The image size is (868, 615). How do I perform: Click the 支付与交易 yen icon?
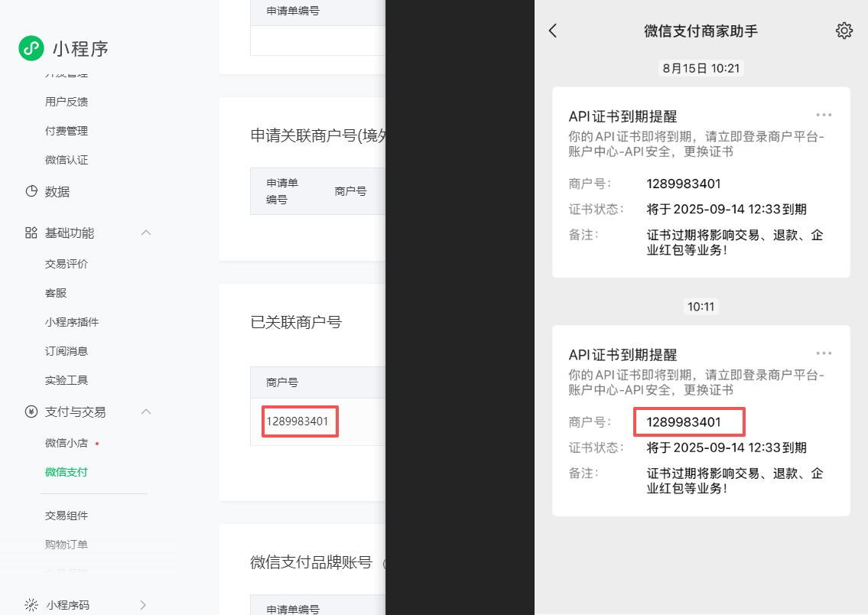pyautogui.click(x=31, y=412)
